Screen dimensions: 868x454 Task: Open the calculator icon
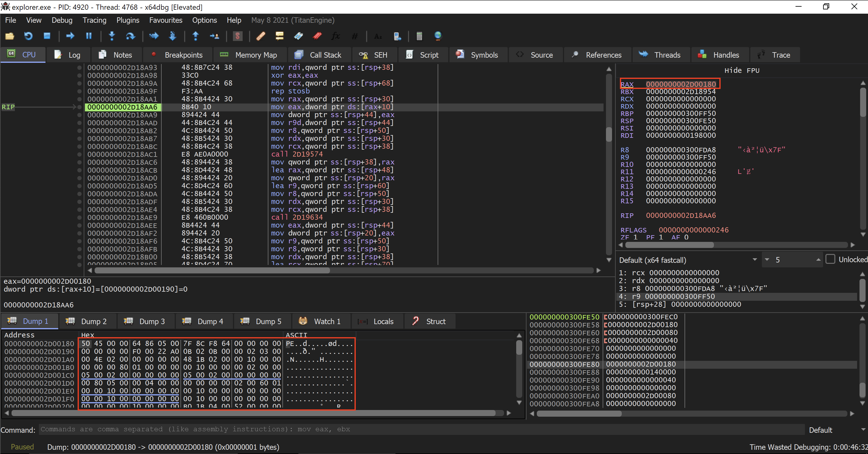coord(419,36)
